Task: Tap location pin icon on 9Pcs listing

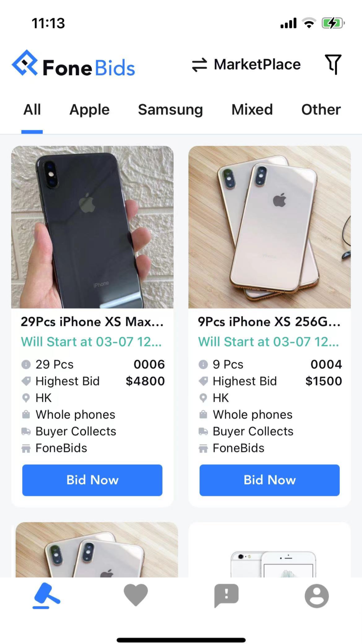Action: tap(203, 398)
